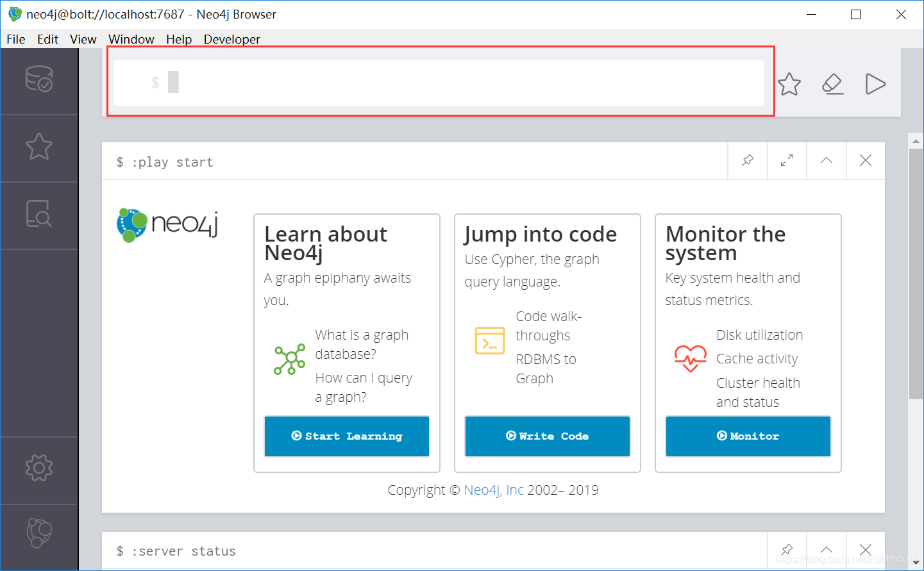Save query as favorite with star icon
Image resolution: width=924 pixels, height=571 pixels.
[x=789, y=84]
